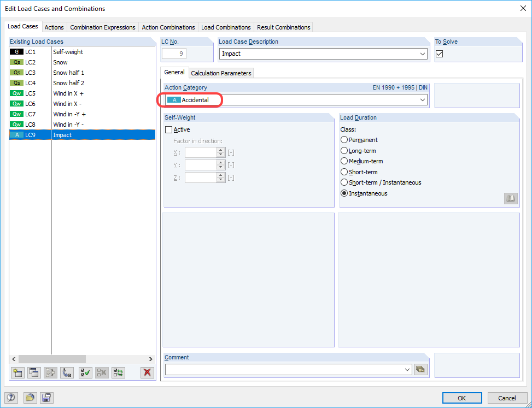Uncheck the To Solve checkbox
This screenshot has width=532, height=408.
click(439, 54)
